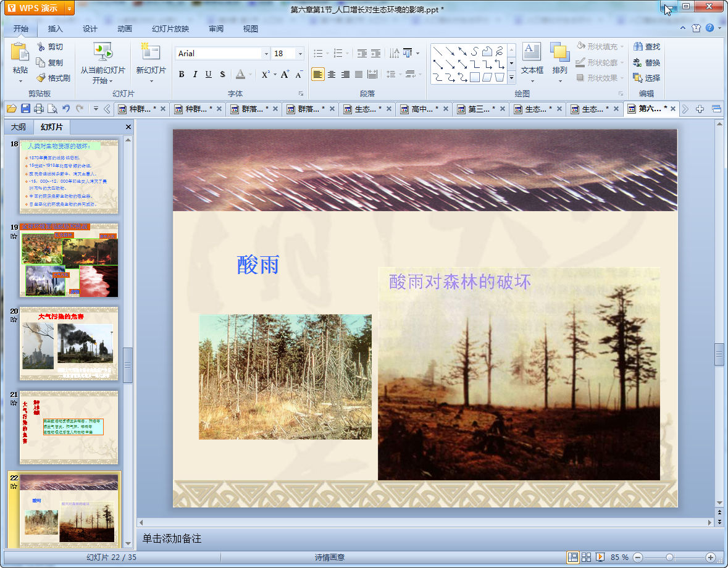728x568 pixels.
Task: Open print preview icon
Action: [x=52, y=109]
